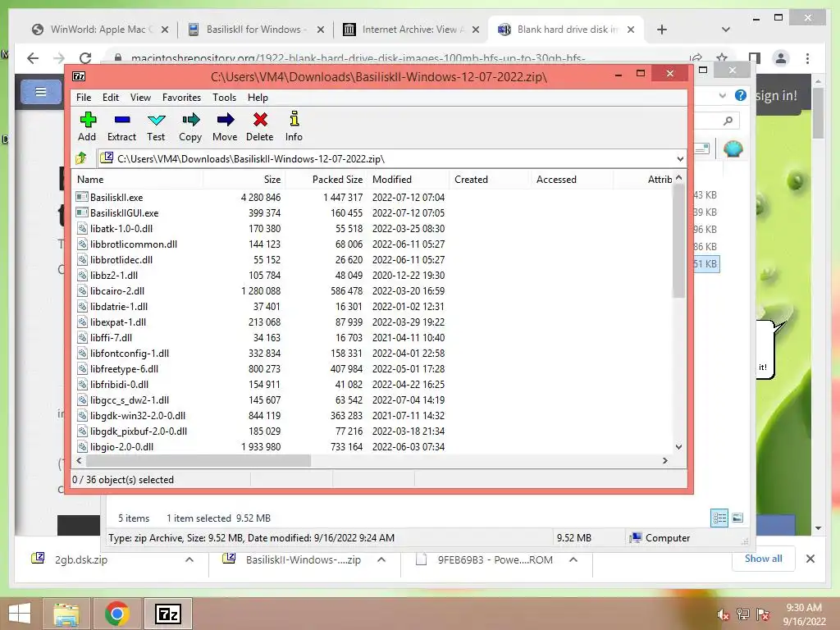Click the 7-Zip taskbar icon
The image size is (840, 630).
168,614
